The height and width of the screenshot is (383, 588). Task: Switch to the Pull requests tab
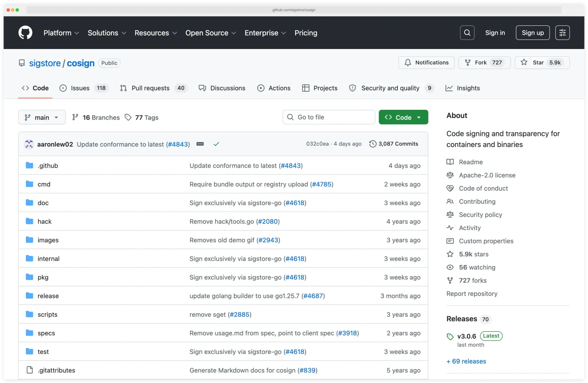coord(154,88)
